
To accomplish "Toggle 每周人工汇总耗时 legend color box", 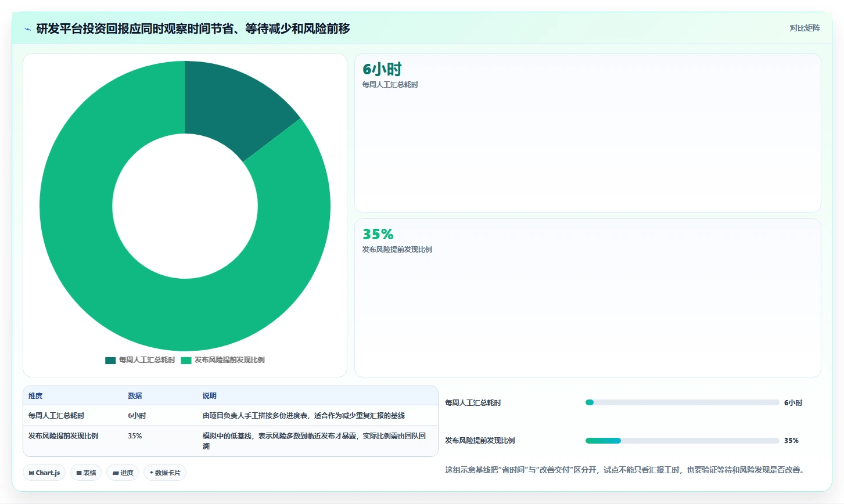I will (110, 360).
